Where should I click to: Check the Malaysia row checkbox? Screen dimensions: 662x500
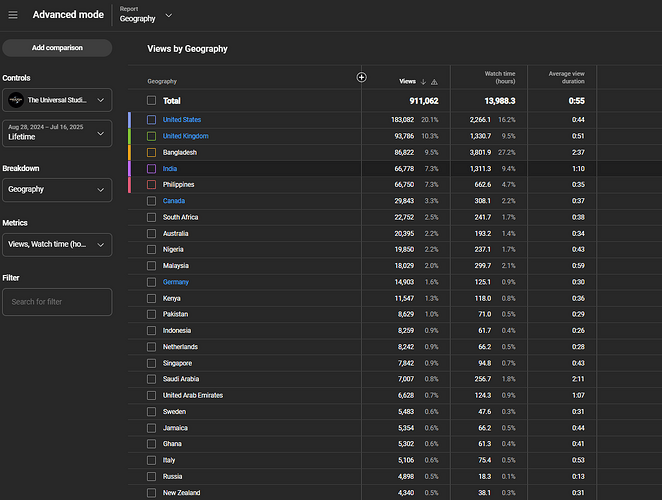152,266
